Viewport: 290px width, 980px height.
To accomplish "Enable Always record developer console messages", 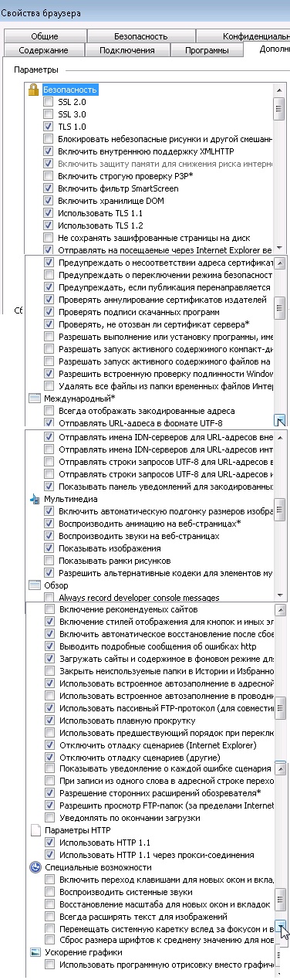I will point(49,598).
